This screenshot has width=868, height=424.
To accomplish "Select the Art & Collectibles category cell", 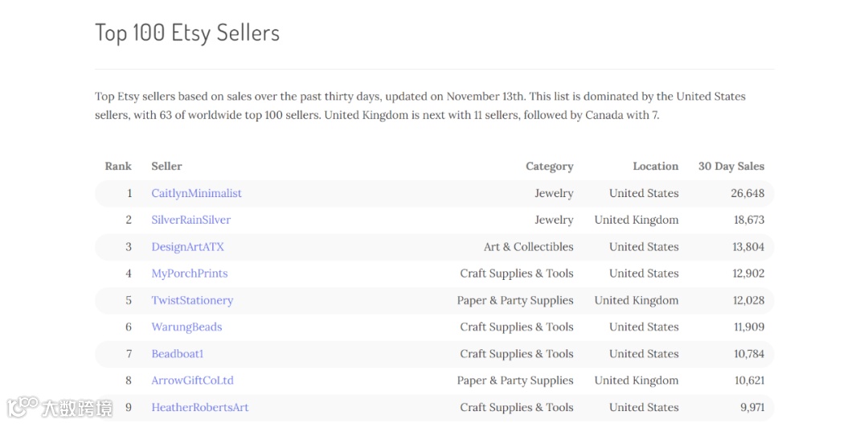I will pos(529,247).
